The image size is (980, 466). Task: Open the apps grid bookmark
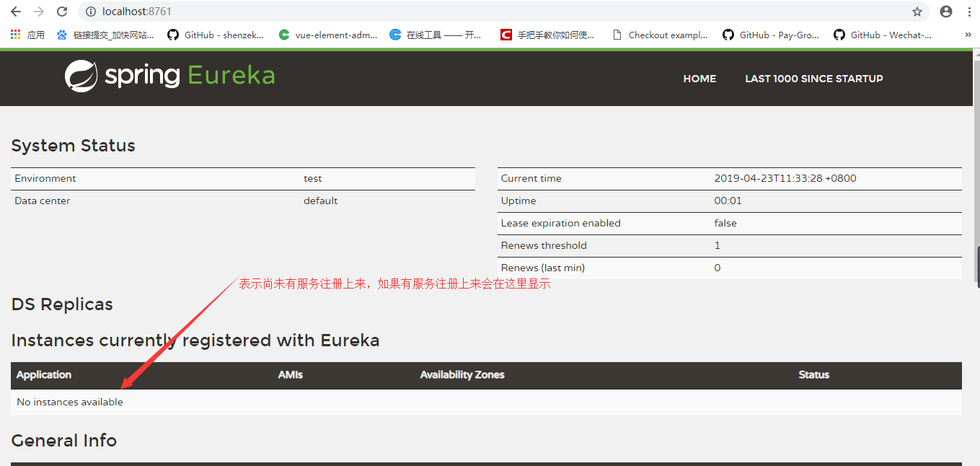(27, 35)
